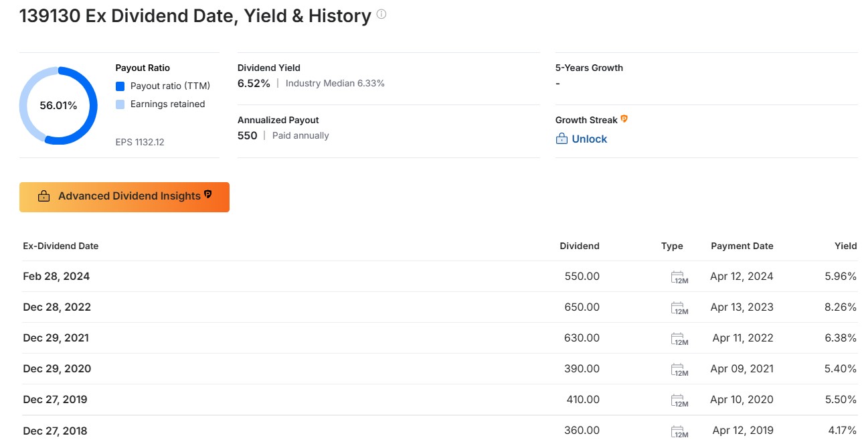Click the 12M type icon for Dec 28, 2022

click(679, 308)
